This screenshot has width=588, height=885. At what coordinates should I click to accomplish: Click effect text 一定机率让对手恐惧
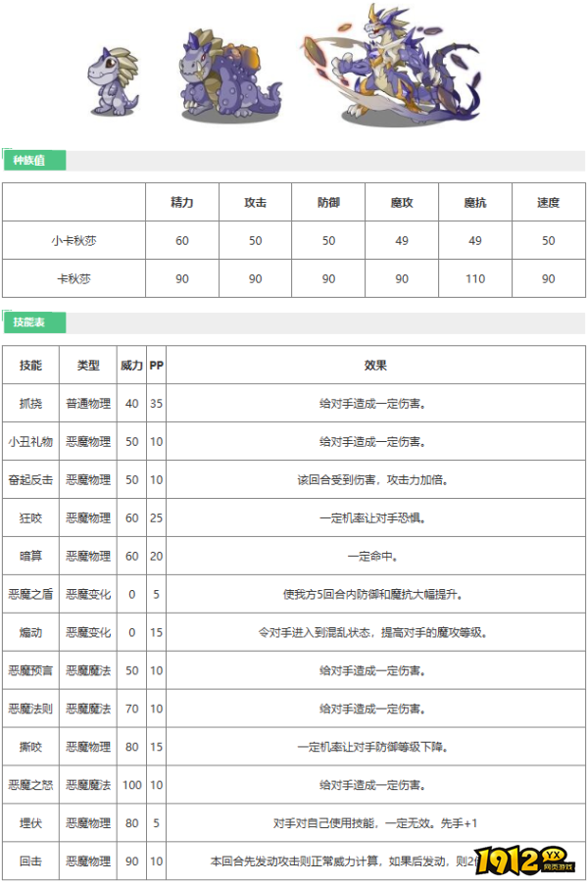point(372,518)
